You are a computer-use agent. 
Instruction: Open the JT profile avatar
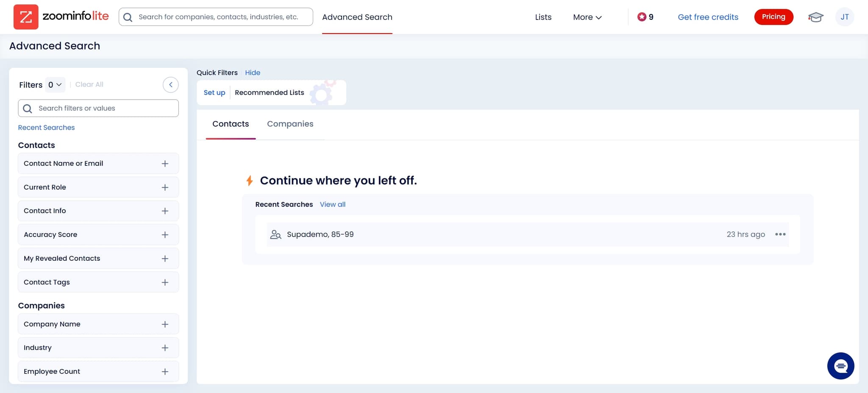(844, 17)
